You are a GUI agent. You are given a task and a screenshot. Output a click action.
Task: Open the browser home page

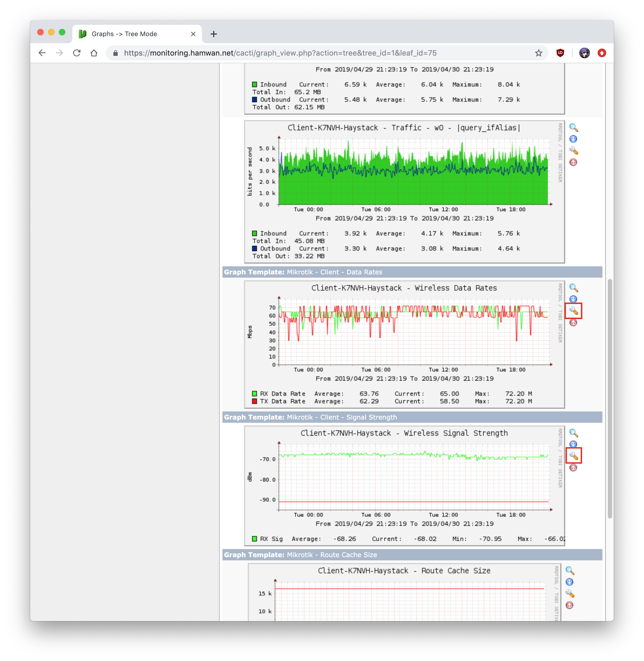point(94,53)
